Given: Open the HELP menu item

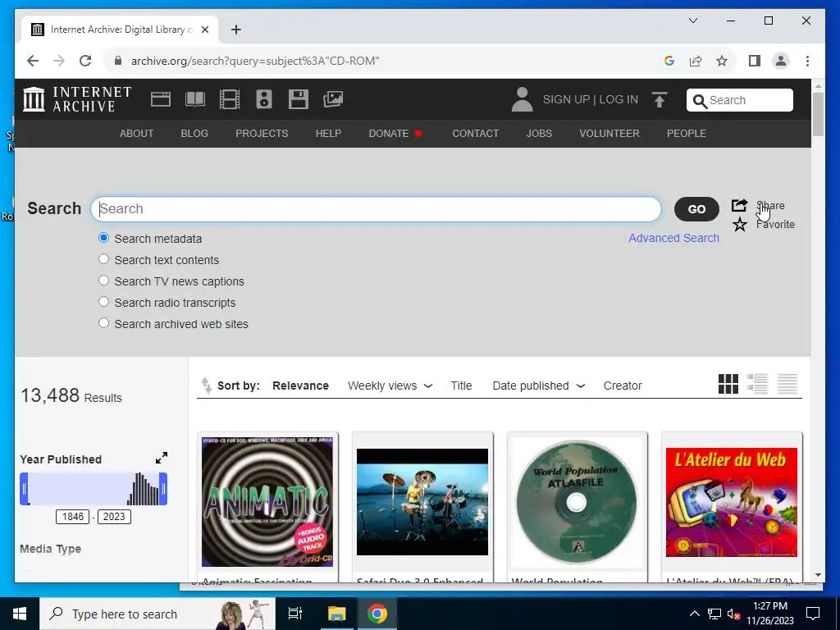Looking at the screenshot, I should coord(328,134).
